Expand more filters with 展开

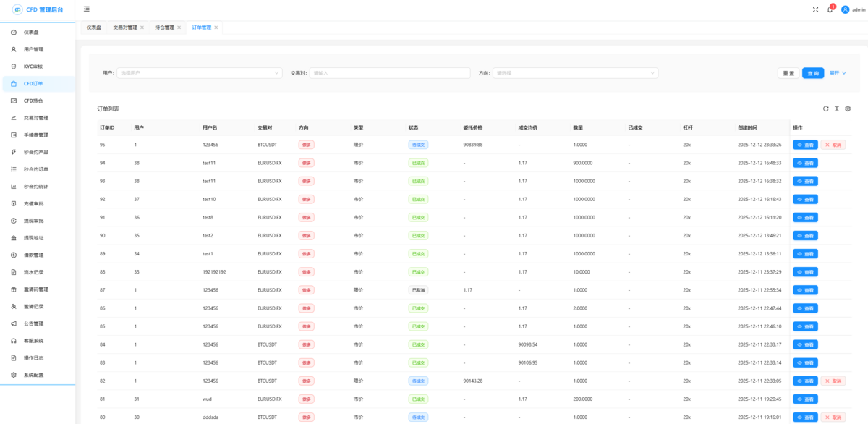click(x=838, y=73)
